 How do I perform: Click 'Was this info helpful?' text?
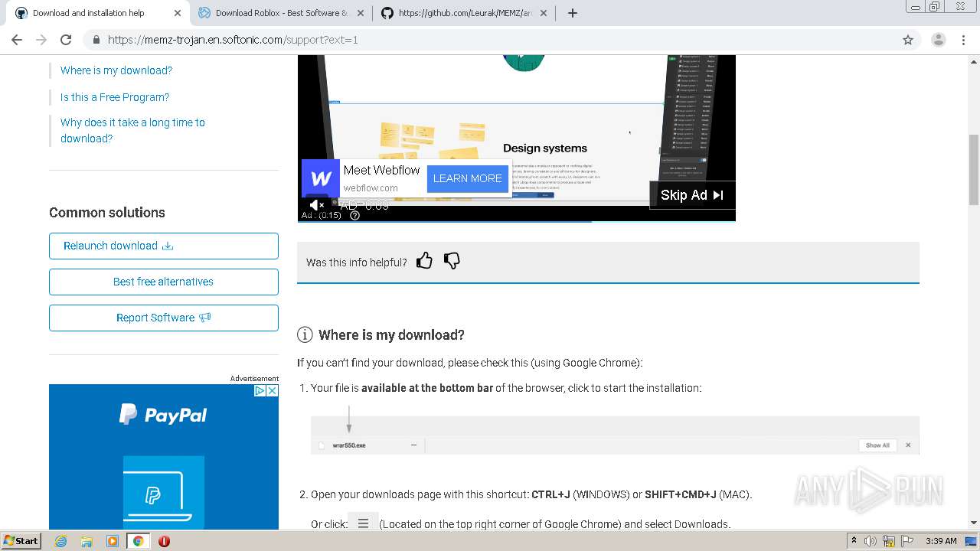pyautogui.click(x=357, y=262)
